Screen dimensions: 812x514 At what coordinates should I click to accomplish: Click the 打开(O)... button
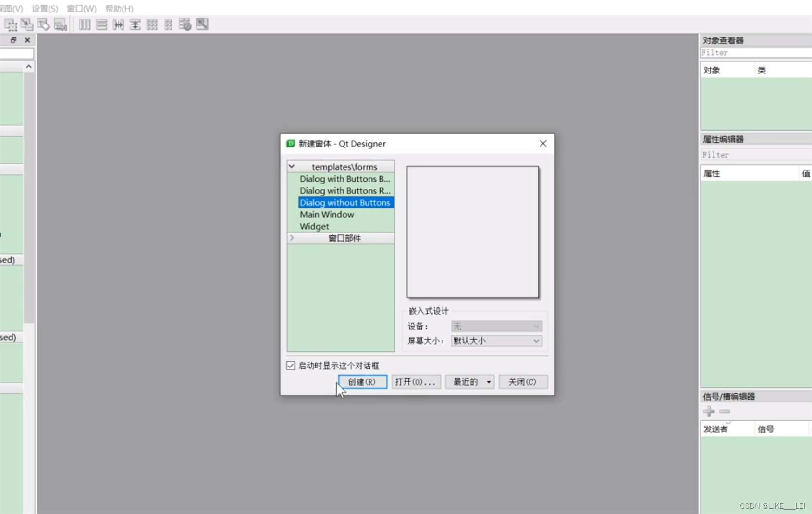[x=416, y=382]
